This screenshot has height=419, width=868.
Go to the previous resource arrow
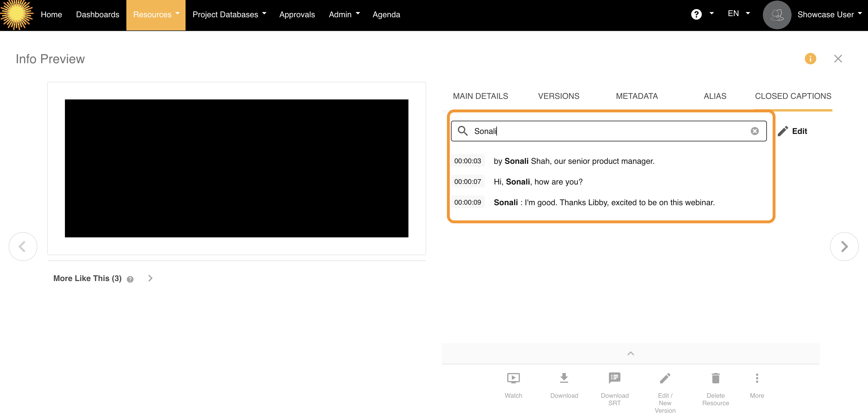click(23, 246)
